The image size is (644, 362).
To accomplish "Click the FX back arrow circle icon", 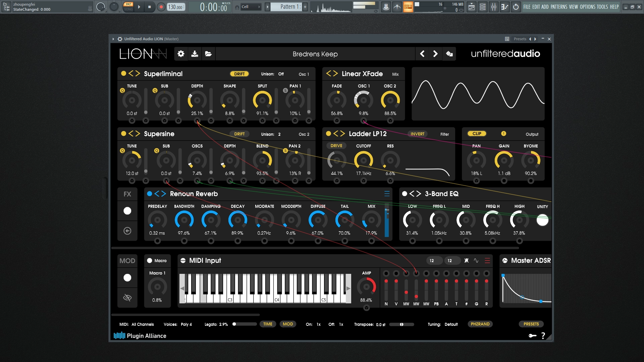I will pyautogui.click(x=127, y=231).
